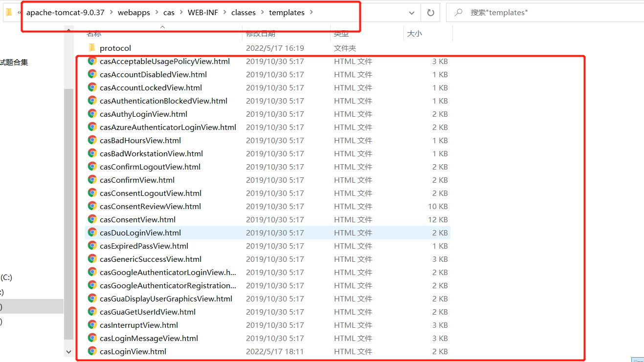This screenshot has height=362, width=644.
Task: Navigate to apache-tomcat-9.0.37 breadcrumb
Action: pyautogui.click(x=65, y=13)
